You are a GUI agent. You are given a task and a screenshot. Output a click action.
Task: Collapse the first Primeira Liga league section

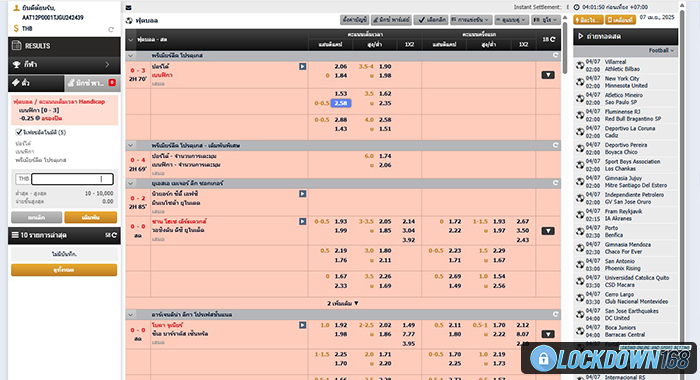click(x=131, y=56)
